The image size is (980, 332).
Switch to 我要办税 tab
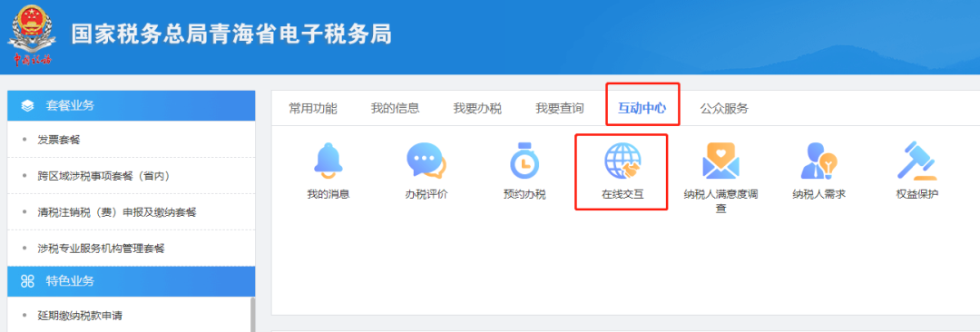pyautogui.click(x=477, y=108)
